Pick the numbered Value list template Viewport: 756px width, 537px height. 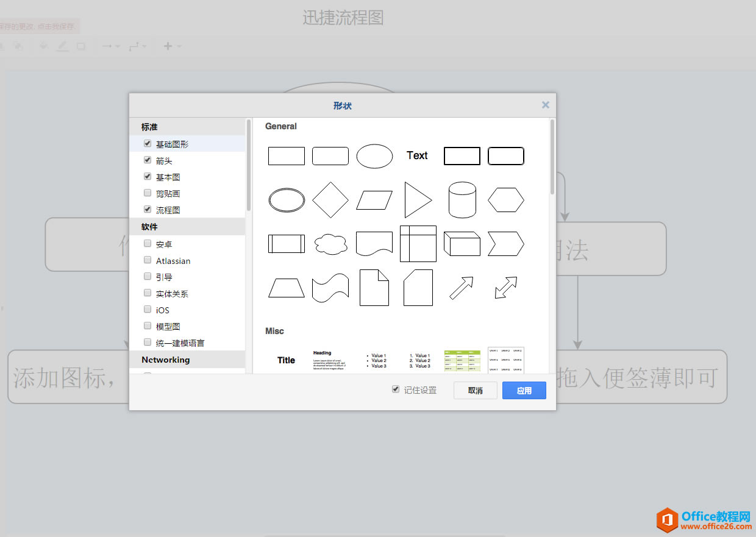pyautogui.click(x=419, y=360)
